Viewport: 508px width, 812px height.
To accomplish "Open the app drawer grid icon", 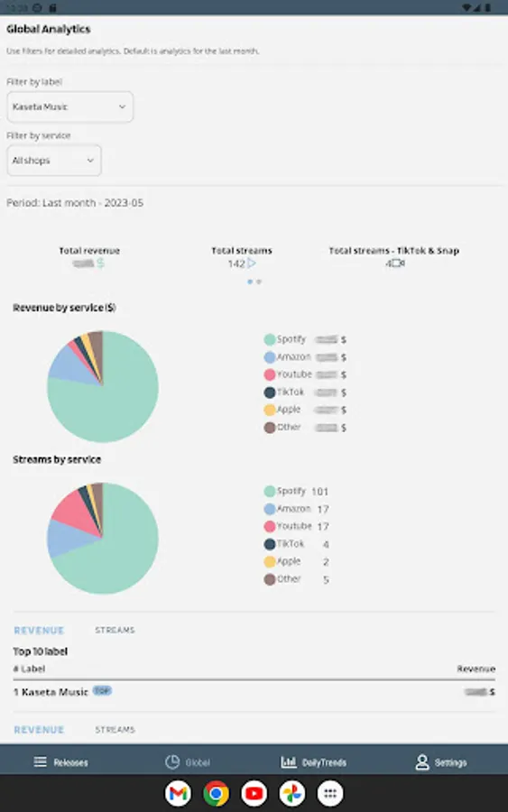I will coord(330,793).
